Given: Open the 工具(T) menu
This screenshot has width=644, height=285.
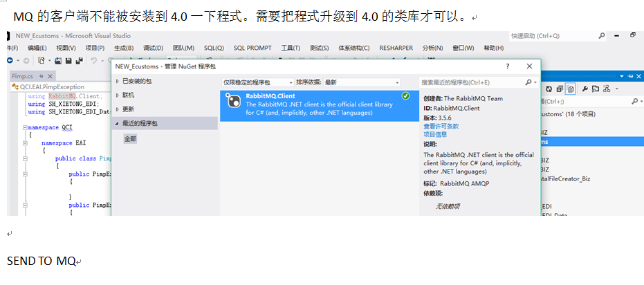Looking at the screenshot, I should coord(291,48).
